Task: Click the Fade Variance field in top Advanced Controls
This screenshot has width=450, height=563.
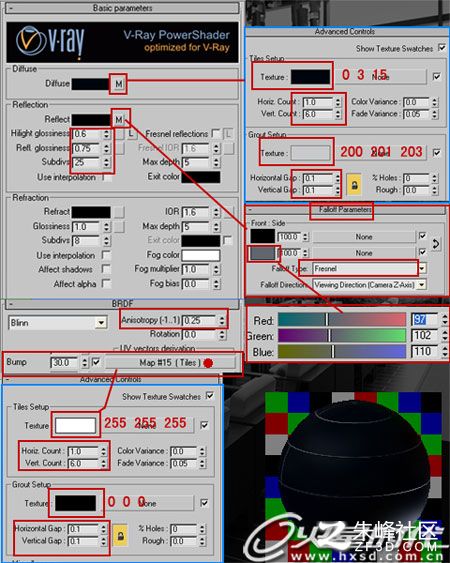Action: coord(417,114)
